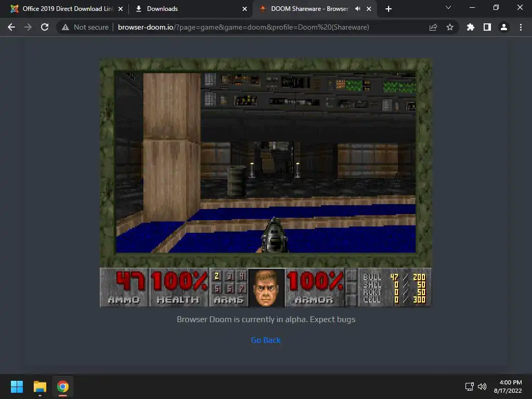
Task: Toggle the Chrome side panel icon
Action: point(487,27)
